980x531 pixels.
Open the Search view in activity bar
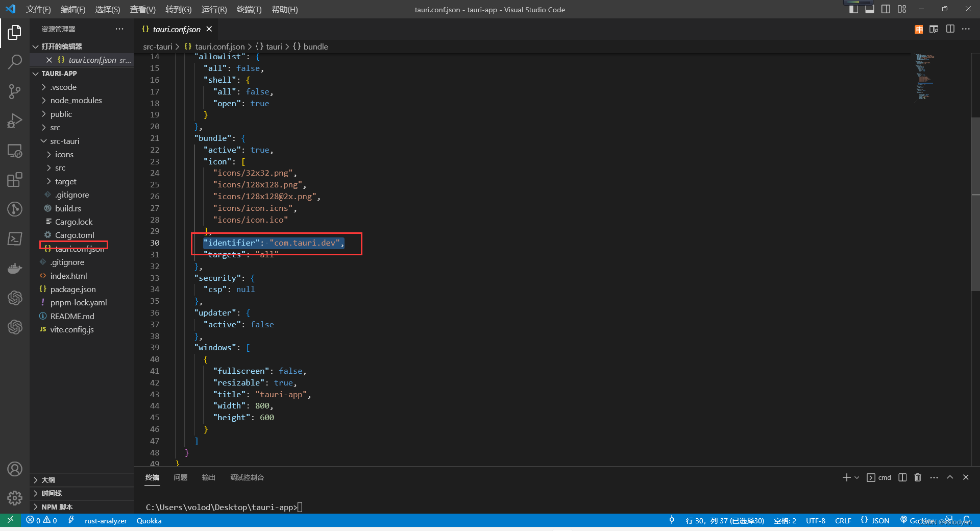click(15, 62)
